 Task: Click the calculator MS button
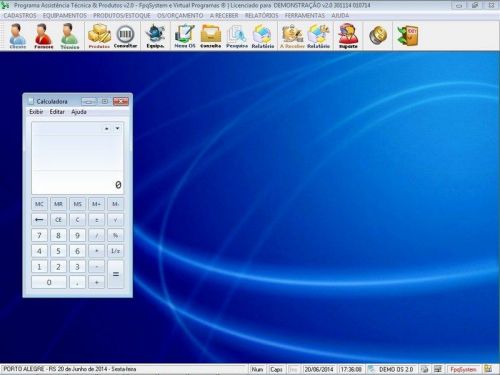[77, 204]
